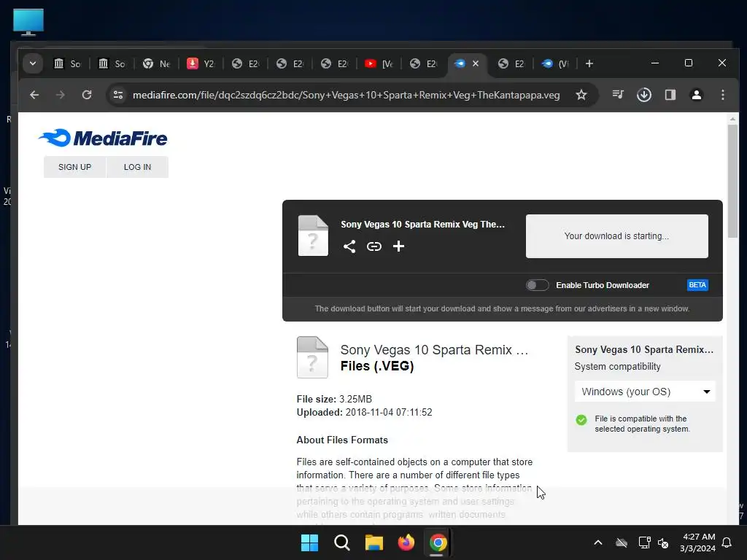Click 'Sony Vegas 10 Sparta Remix Veg The...' title

[x=422, y=225]
